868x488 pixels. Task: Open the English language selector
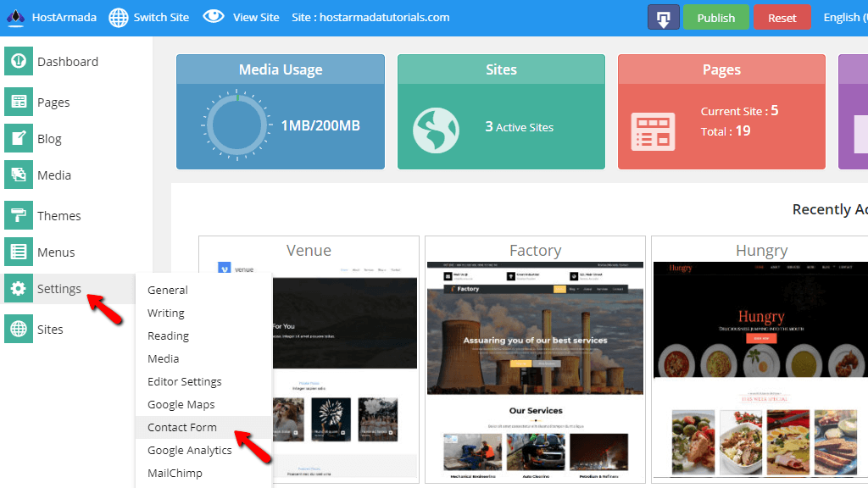(845, 17)
